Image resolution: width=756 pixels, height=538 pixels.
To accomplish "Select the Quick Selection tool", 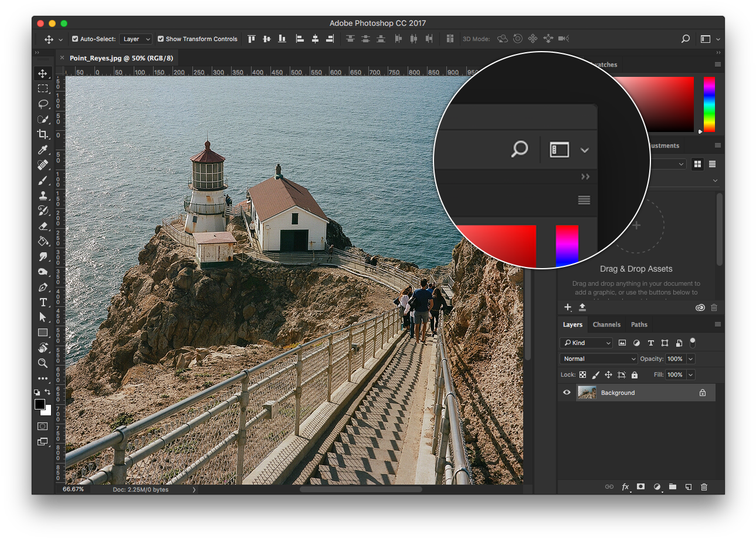I will click(x=43, y=119).
